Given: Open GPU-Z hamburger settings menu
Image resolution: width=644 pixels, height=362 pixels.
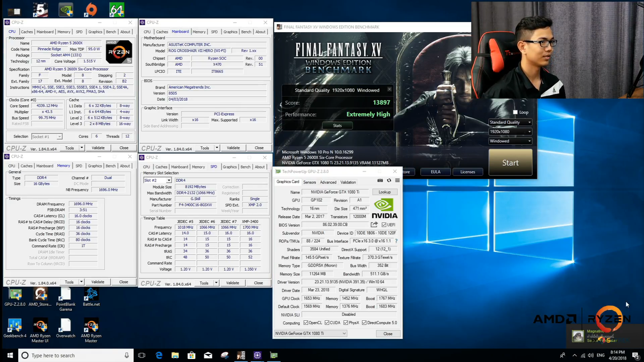Looking at the screenshot, I should 397,181.
